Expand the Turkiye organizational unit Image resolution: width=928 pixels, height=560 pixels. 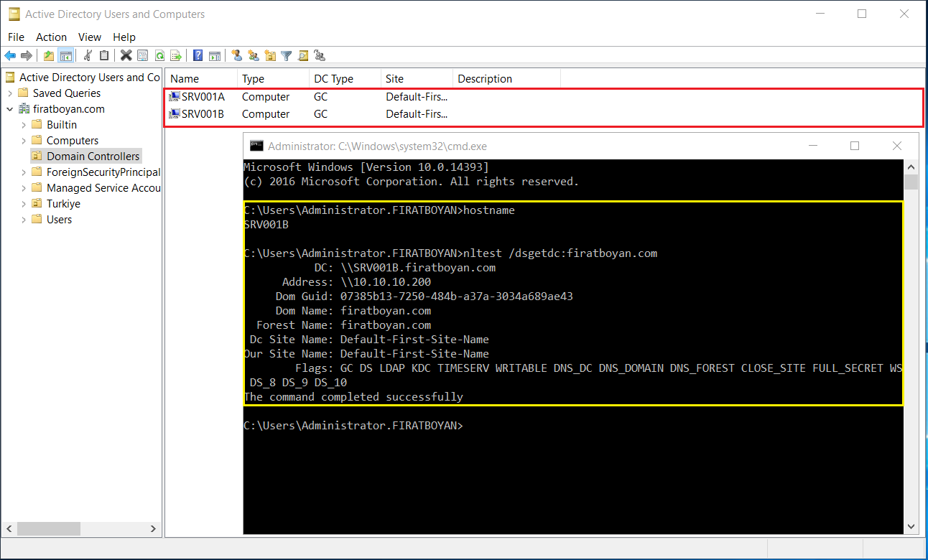tap(24, 204)
